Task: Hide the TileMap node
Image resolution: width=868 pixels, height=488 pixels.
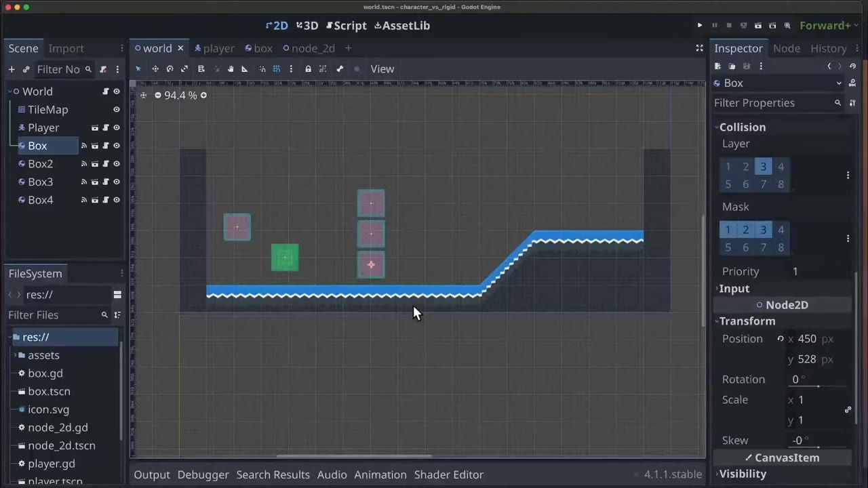Action: (116, 110)
